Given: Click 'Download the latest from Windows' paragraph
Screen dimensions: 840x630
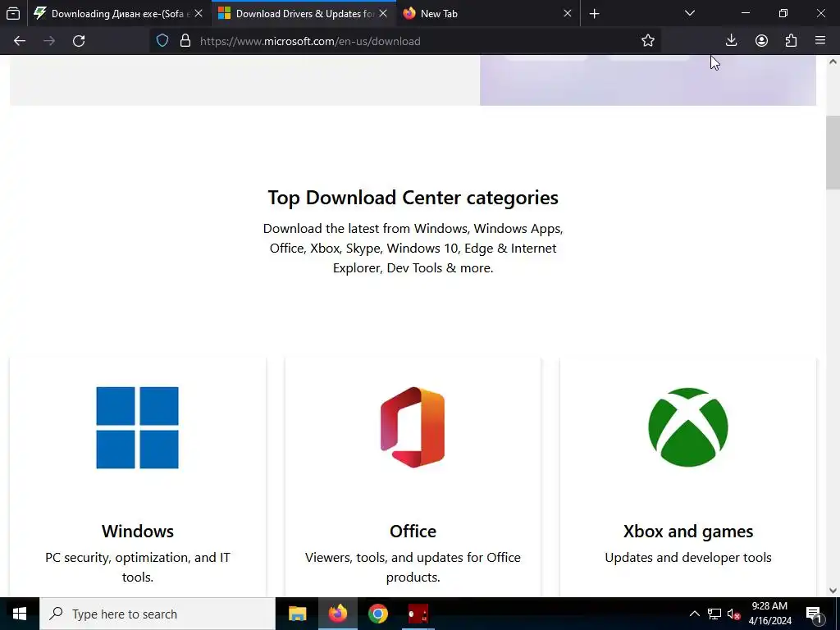Looking at the screenshot, I should point(413,248).
